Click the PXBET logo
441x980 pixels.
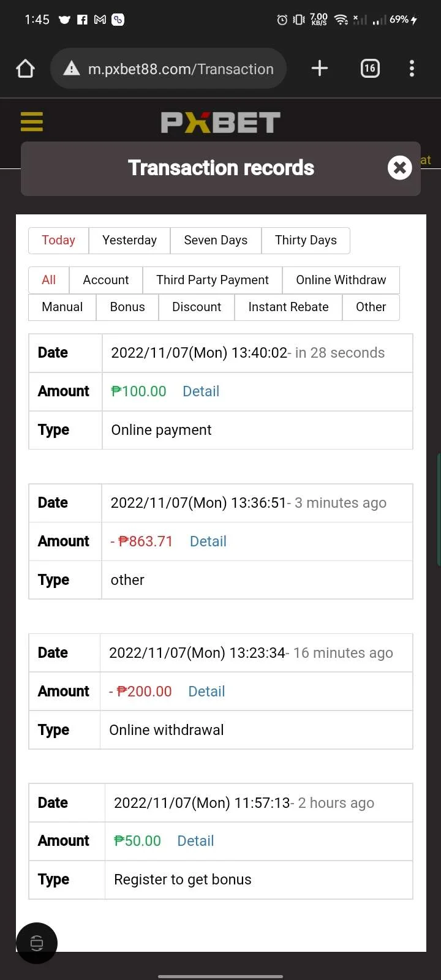click(221, 123)
